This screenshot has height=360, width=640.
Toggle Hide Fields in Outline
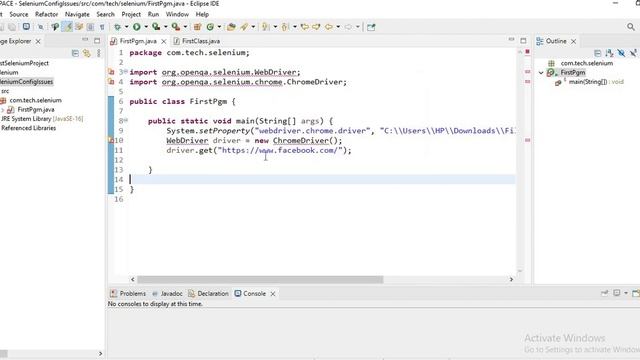click(621, 53)
